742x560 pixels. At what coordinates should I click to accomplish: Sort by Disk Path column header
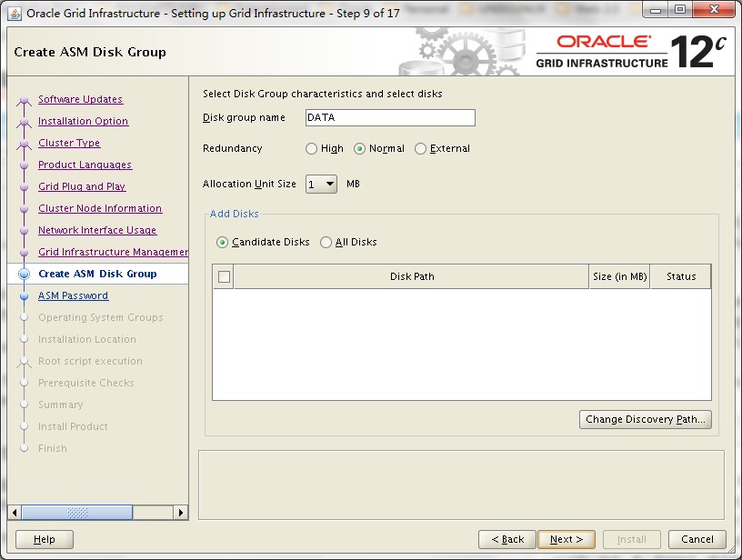[x=412, y=276]
